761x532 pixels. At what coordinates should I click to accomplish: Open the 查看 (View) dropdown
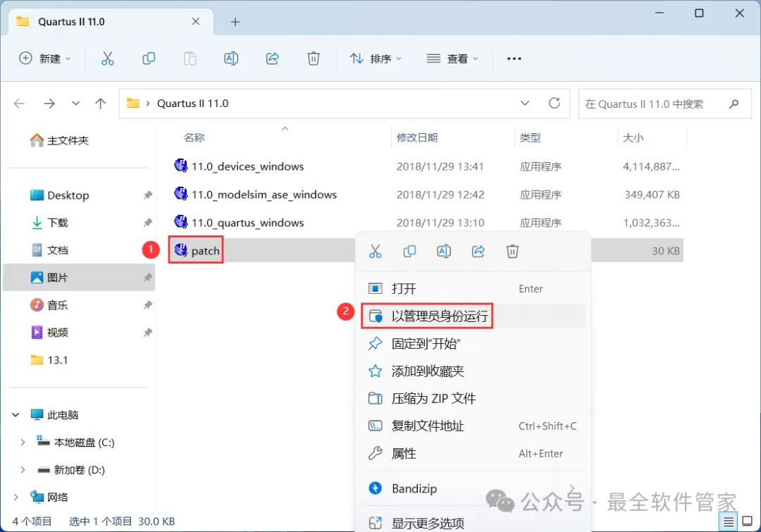pos(452,58)
